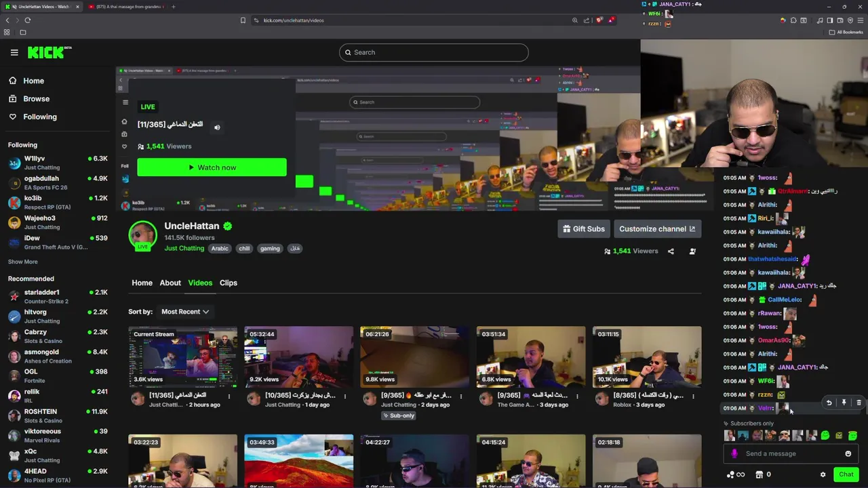Viewport: 868px width, 488px height.
Task: Click the user icon beside share
Action: tap(692, 251)
